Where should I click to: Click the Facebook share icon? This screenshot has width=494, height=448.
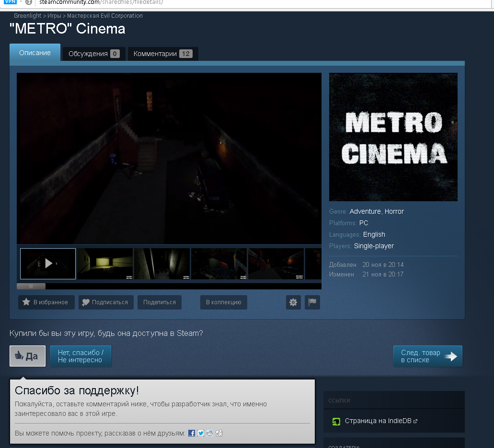pos(192,433)
